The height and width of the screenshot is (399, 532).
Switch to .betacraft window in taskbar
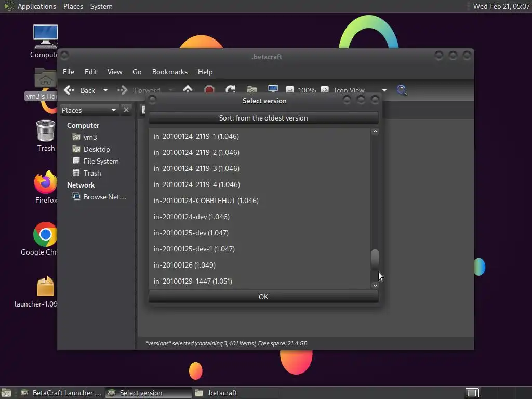(x=236, y=393)
